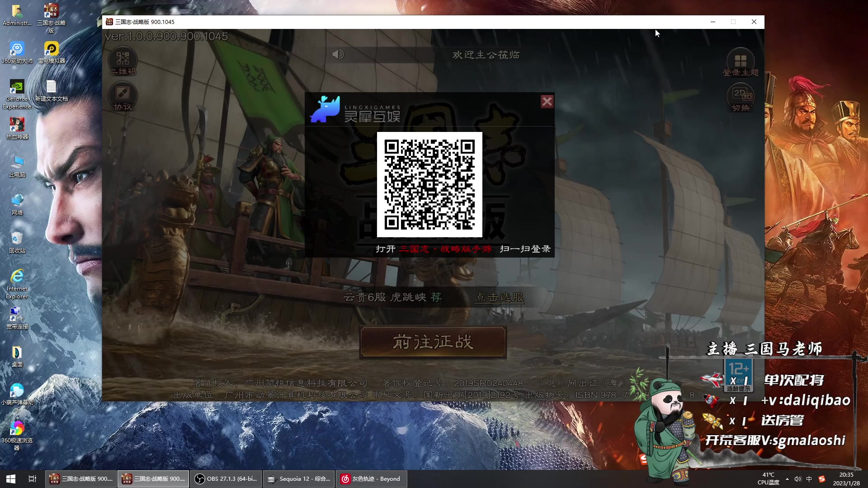This screenshot has width=868, height=488.
Task: Open Internet Explorer desktop icon
Action: pos(17,284)
